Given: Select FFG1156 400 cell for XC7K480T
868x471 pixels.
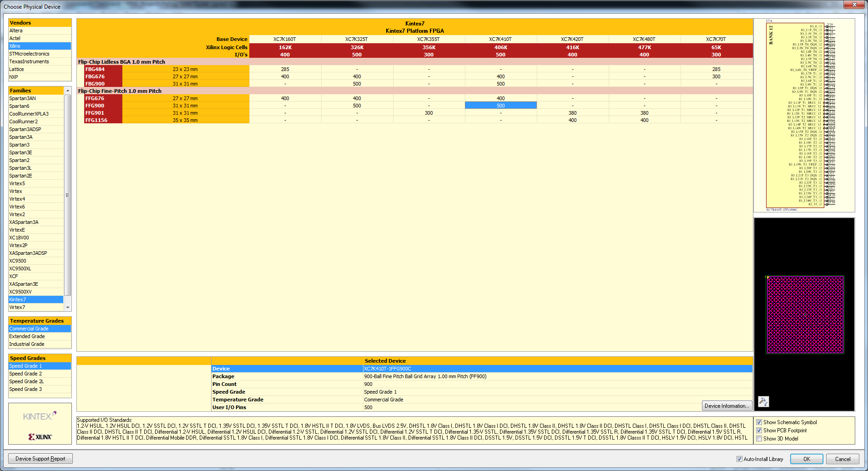Looking at the screenshot, I should tap(644, 120).
